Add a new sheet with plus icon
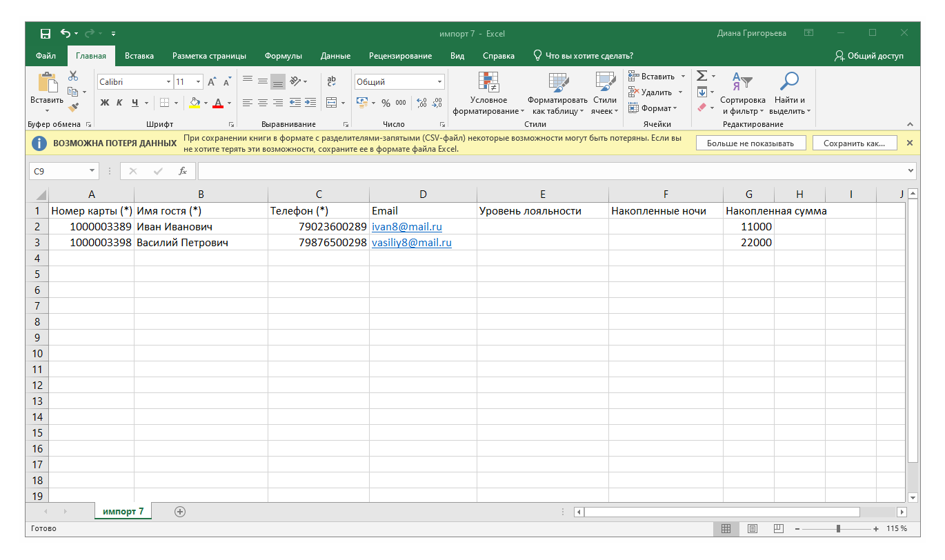 (x=180, y=511)
